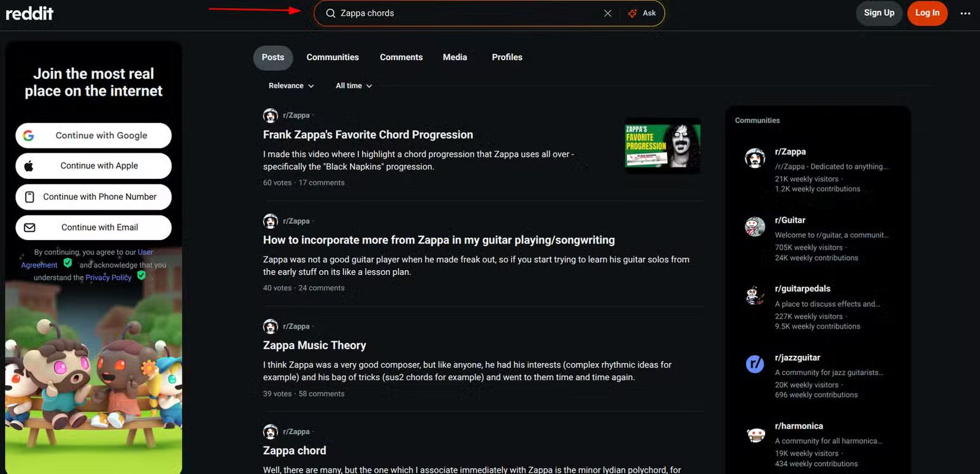Open the Ask AI sparkle button
Image resolution: width=980 pixels, height=474 pixels.
click(642, 13)
